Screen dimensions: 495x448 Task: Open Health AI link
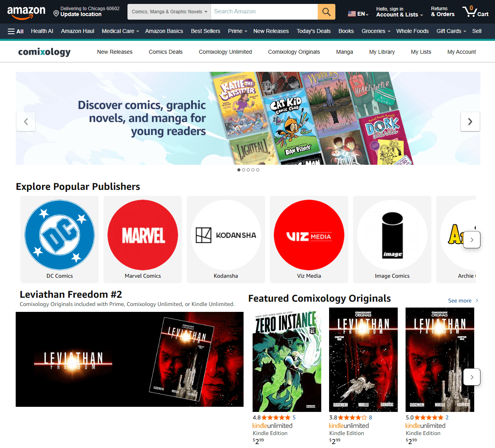(42, 31)
